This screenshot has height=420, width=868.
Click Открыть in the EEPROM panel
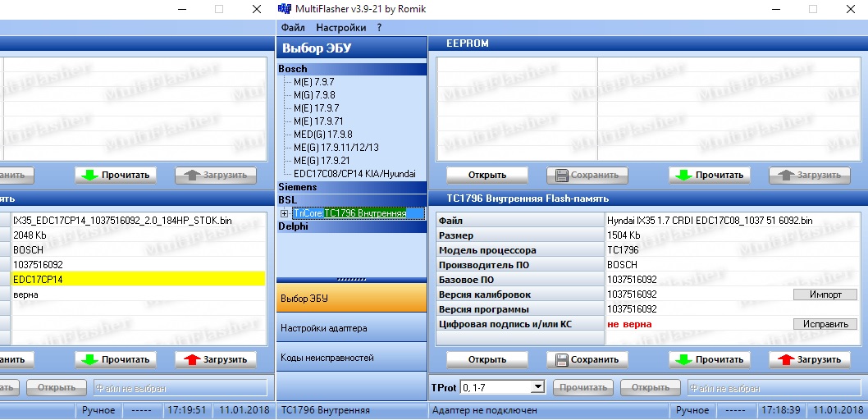pyautogui.click(x=487, y=176)
